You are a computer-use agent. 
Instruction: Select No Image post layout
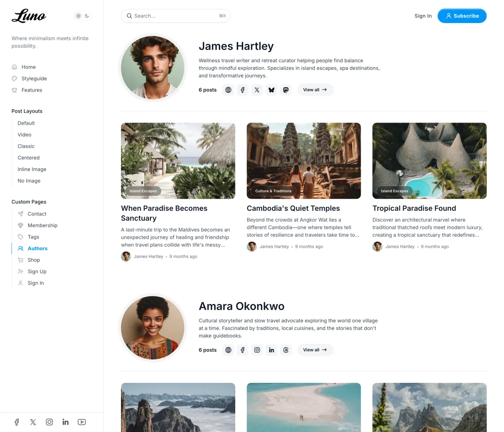point(29,181)
